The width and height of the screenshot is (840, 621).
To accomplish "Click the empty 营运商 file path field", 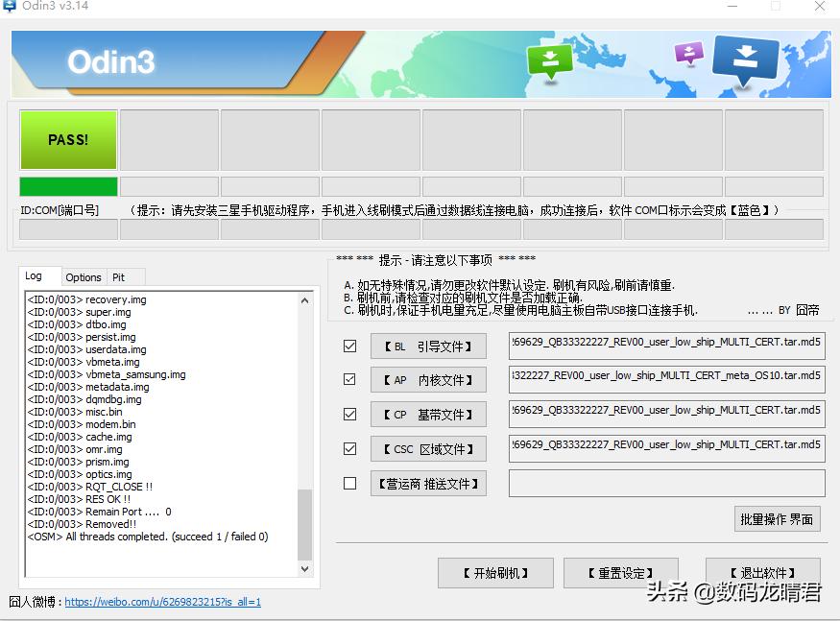I will pos(667,484).
